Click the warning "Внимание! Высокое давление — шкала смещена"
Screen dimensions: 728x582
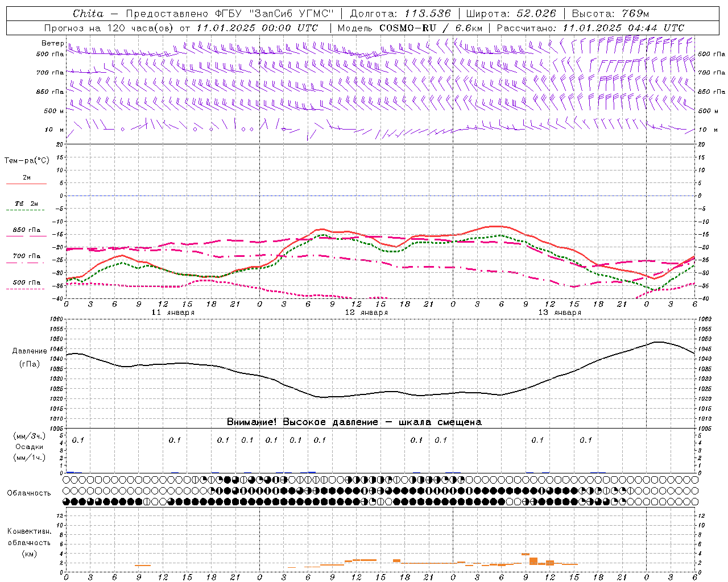pos(354,422)
